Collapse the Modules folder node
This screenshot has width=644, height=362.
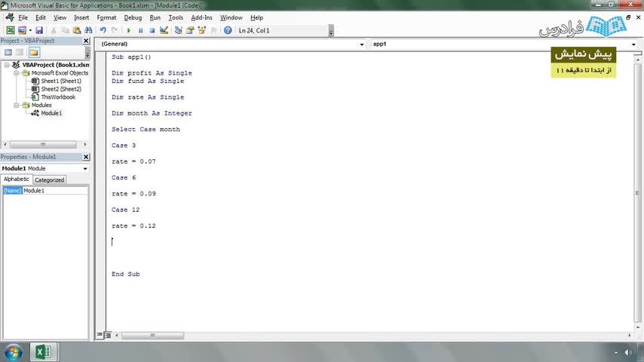[x=17, y=105]
